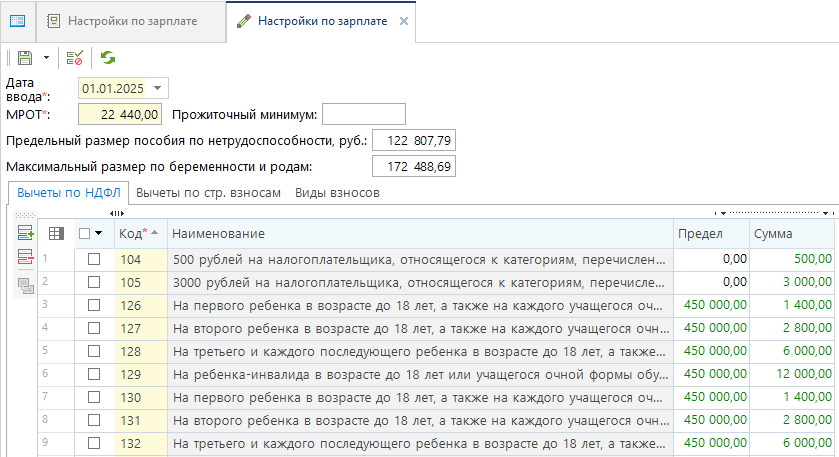The image size is (839, 457).
Task: Click the Delete row icon beside the table
Action: (25, 259)
